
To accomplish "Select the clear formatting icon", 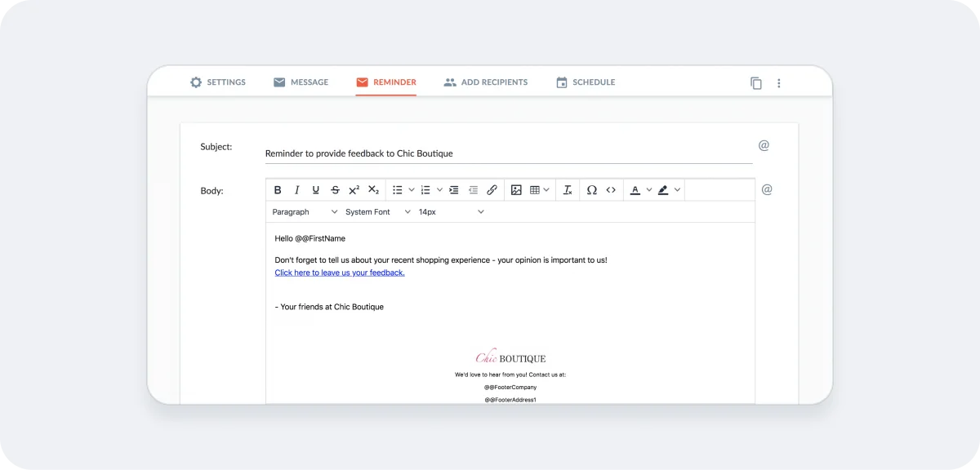I will (x=568, y=189).
